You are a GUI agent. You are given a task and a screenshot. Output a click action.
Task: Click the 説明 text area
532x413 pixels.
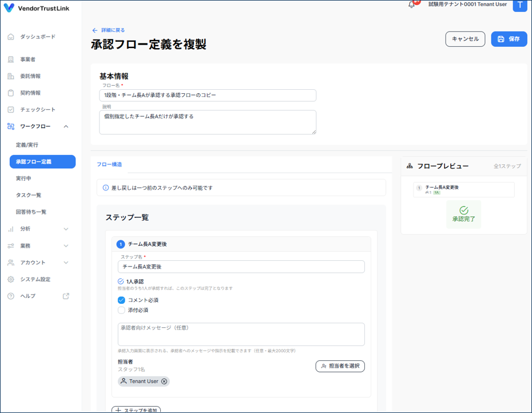(208, 122)
